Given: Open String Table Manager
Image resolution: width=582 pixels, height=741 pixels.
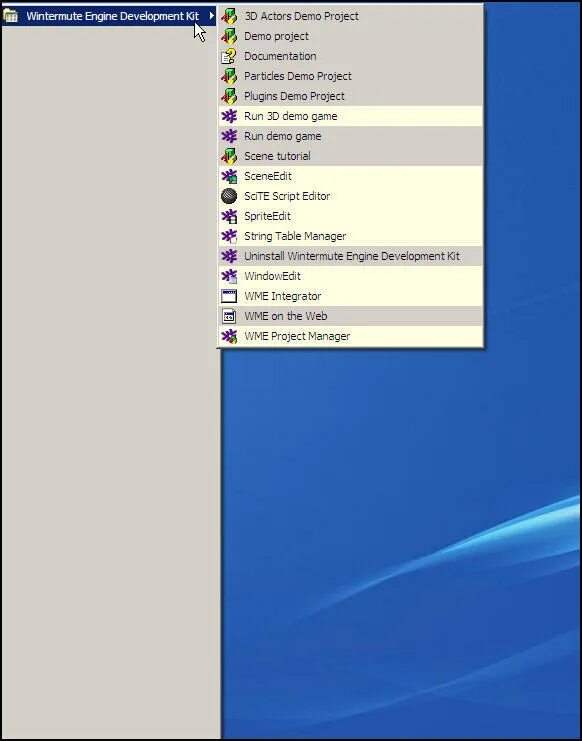Looking at the screenshot, I should coord(351,236).
